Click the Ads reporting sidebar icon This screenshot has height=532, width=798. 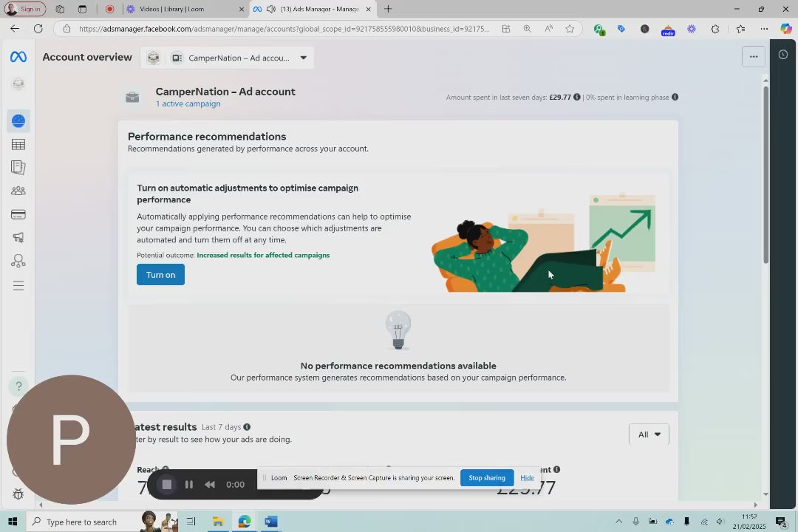(18, 168)
